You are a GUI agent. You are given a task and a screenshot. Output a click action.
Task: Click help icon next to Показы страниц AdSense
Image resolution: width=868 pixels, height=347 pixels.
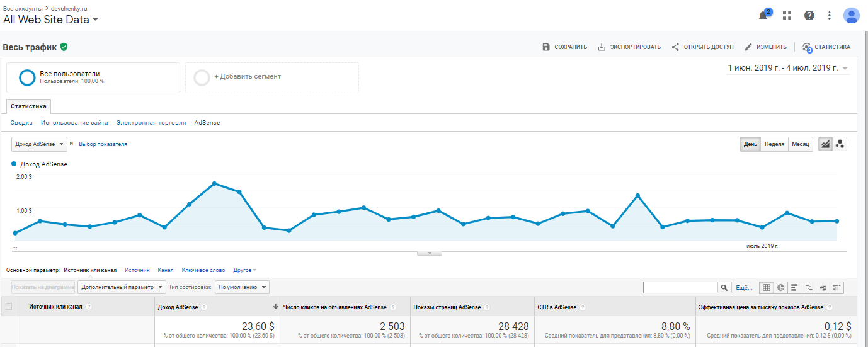[x=487, y=307]
